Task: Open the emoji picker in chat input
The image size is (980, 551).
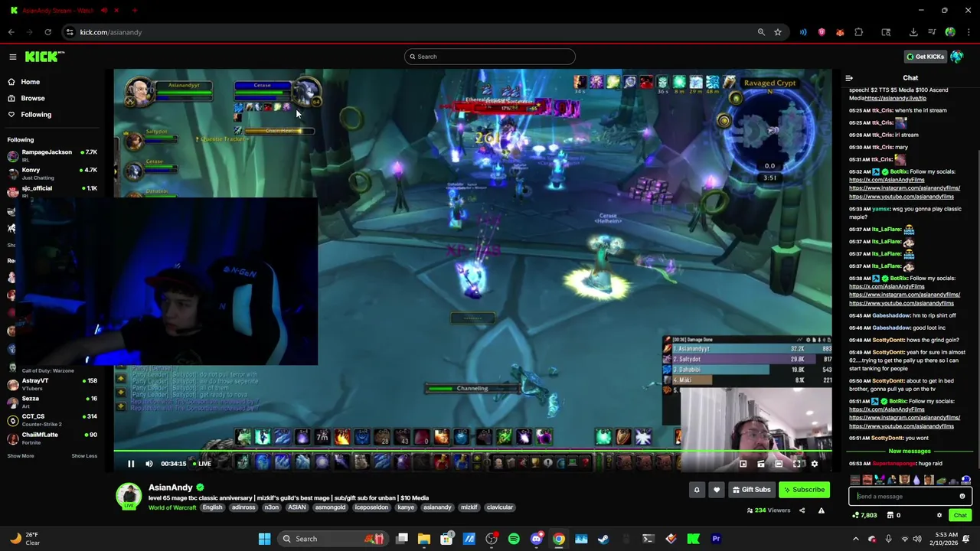Action: (962, 496)
